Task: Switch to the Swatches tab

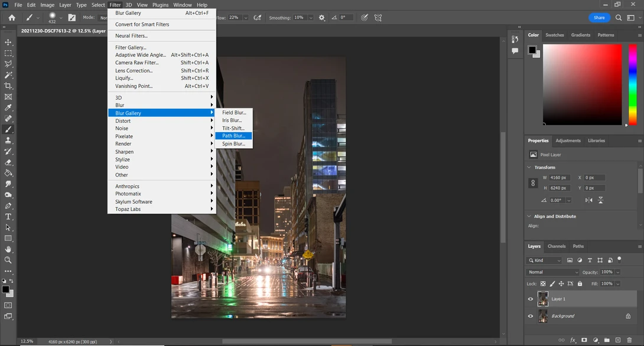Action: coord(554,35)
